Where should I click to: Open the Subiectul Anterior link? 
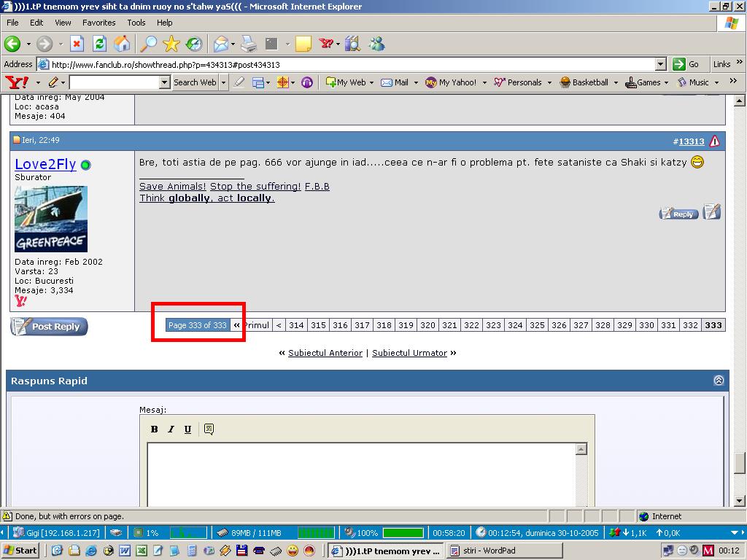coord(325,353)
